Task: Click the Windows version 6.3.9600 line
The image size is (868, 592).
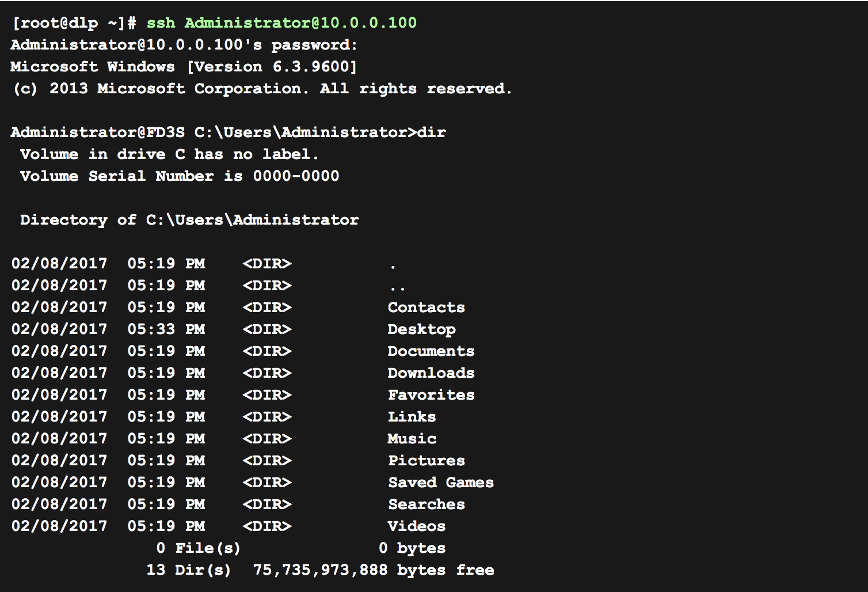Action: click(184, 67)
